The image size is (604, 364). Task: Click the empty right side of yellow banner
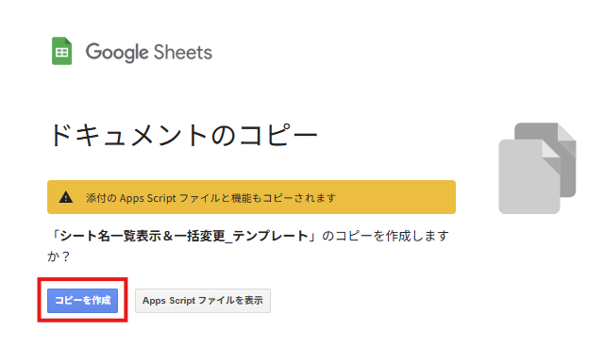394,197
